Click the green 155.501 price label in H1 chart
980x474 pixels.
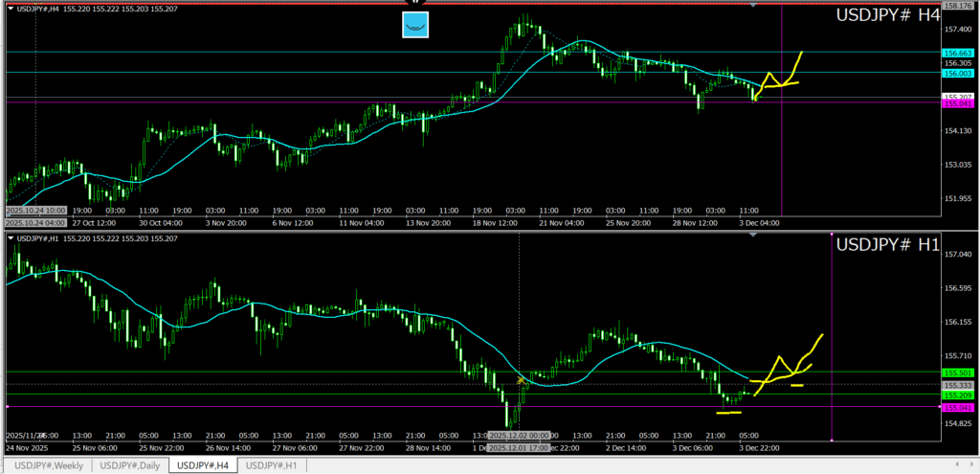click(958, 372)
